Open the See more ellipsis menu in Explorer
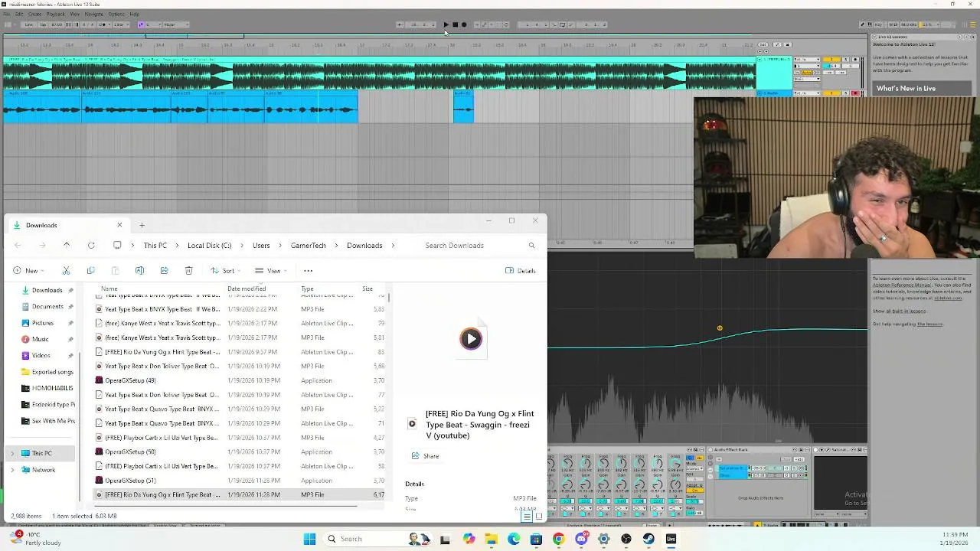 [x=308, y=270]
